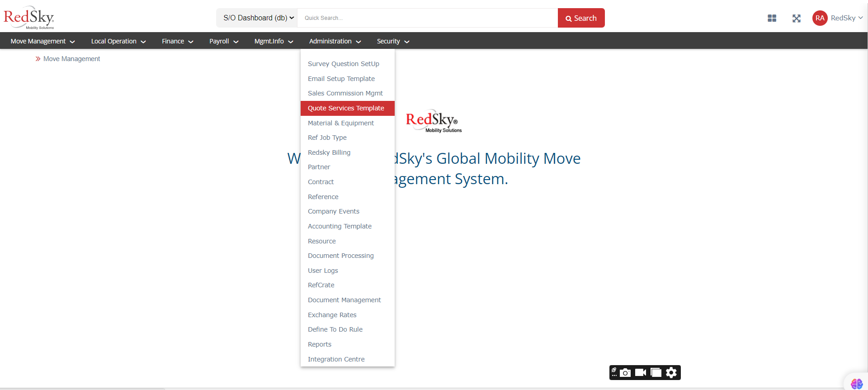Screen dimensions: 868x390
Task: Click the RedSky logo in the header
Action: point(29,17)
